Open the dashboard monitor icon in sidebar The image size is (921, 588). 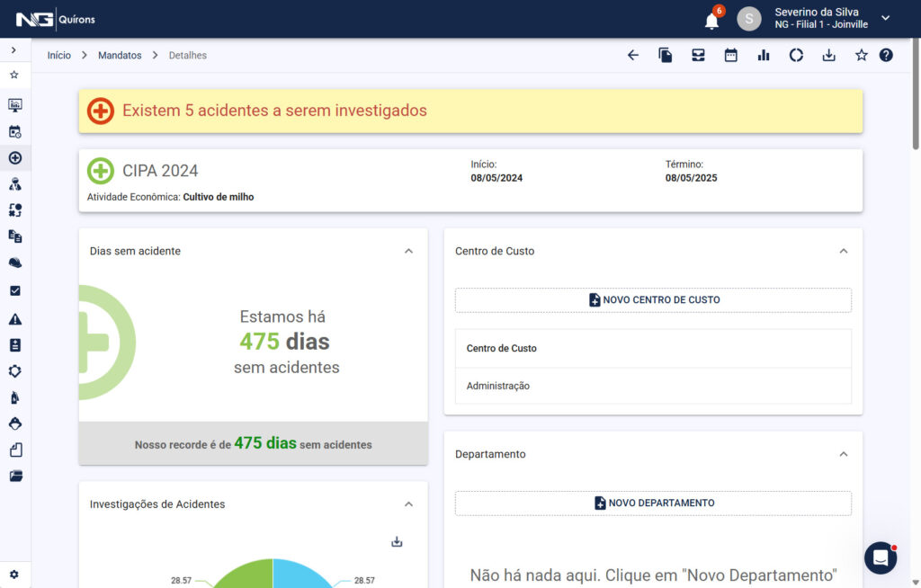pos(15,105)
